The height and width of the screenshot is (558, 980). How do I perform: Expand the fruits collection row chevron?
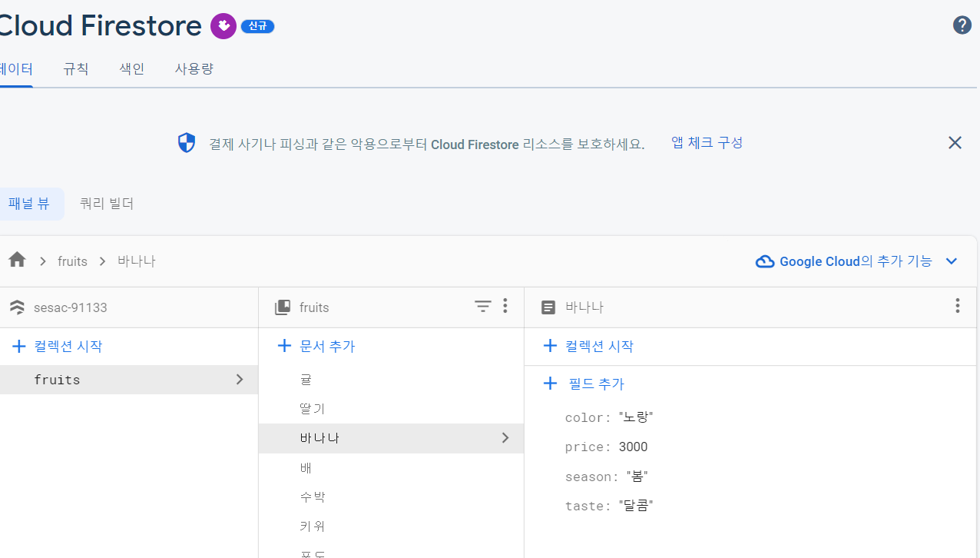(x=240, y=380)
